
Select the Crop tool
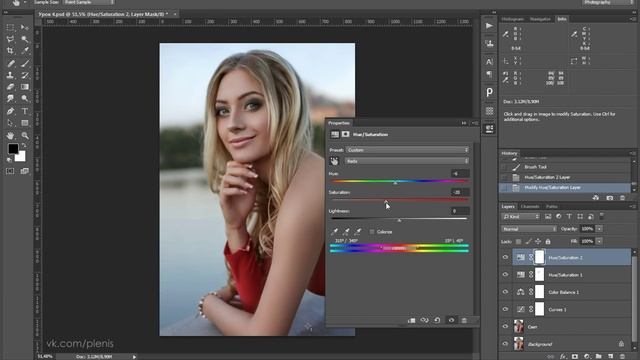(10, 51)
